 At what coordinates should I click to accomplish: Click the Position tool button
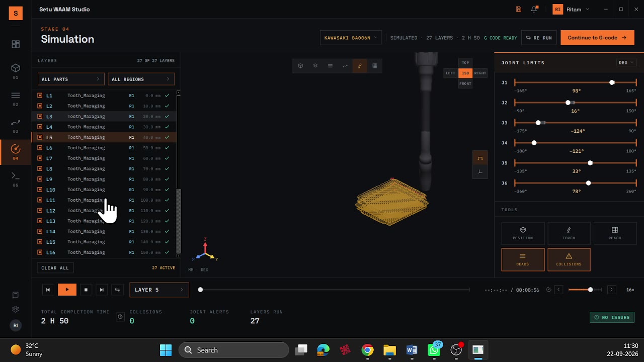click(x=523, y=233)
